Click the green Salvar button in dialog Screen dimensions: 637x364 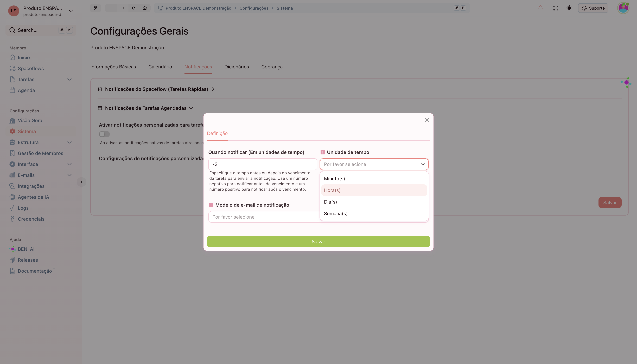(318, 242)
